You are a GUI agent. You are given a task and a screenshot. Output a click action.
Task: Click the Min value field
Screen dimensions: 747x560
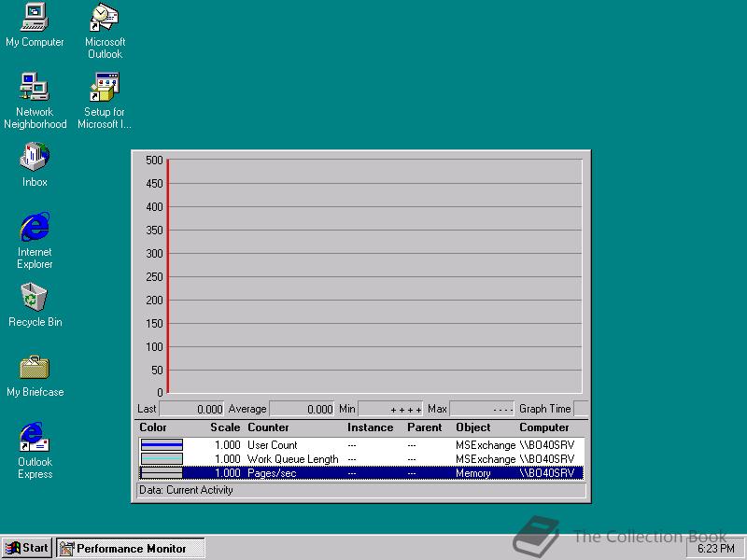(x=390, y=409)
